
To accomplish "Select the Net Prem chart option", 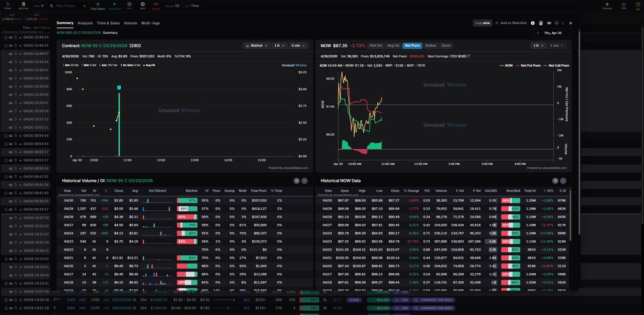I will click(x=412, y=46).
